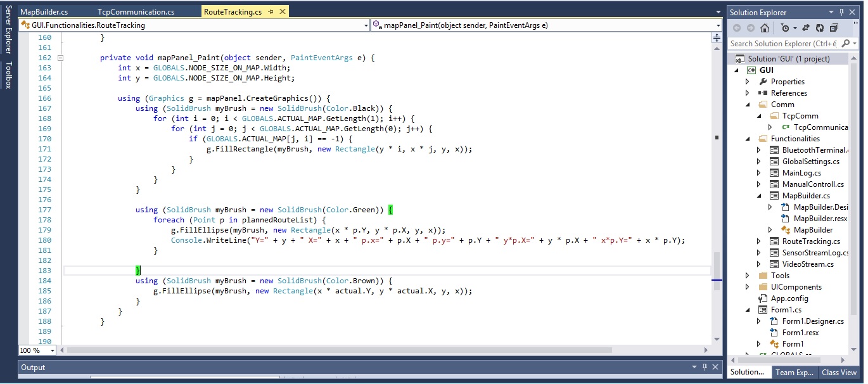Switch to the Class View tab
The height and width of the screenshot is (384, 868).
(x=839, y=373)
